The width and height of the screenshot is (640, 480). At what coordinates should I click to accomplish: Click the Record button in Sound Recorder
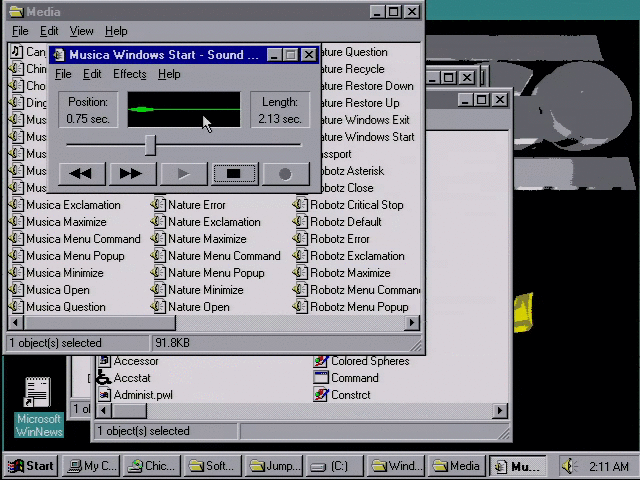click(x=285, y=174)
